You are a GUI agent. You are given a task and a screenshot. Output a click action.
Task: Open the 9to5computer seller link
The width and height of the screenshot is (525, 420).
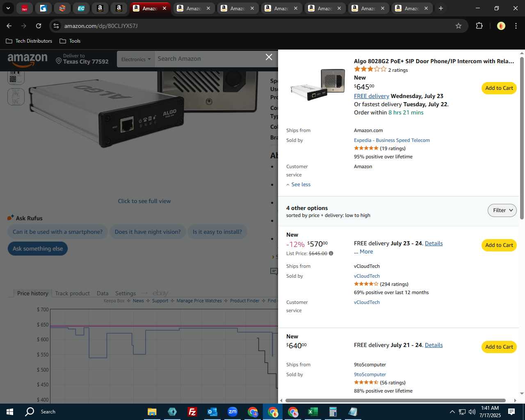click(x=370, y=374)
